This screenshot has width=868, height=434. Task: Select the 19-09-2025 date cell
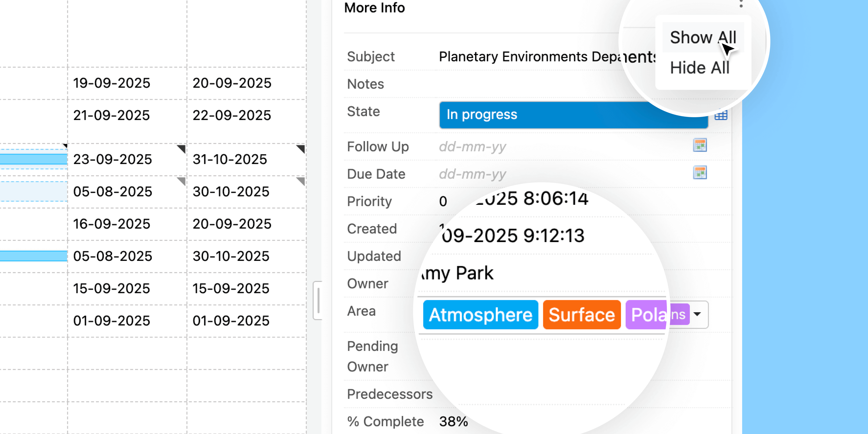(x=112, y=83)
